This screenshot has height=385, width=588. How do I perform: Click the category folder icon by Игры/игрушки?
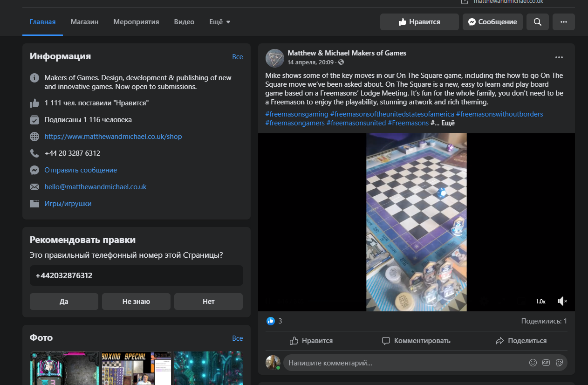pyautogui.click(x=34, y=204)
